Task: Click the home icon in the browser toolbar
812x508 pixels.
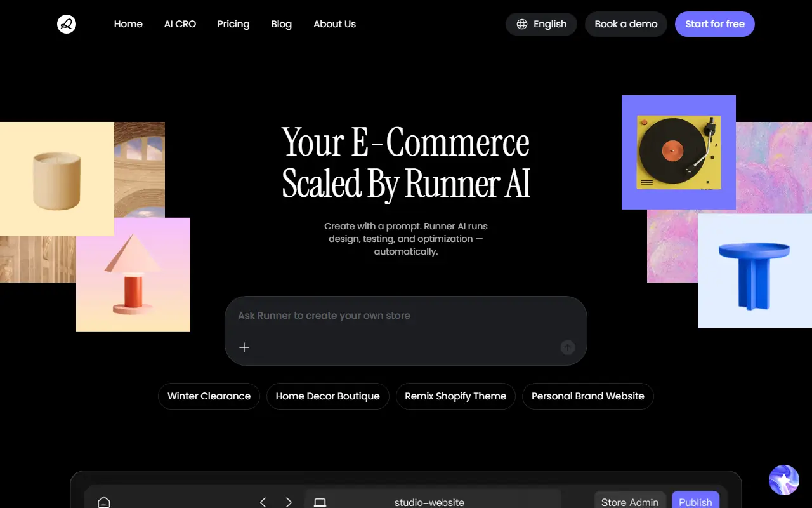Action: [104, 502]
